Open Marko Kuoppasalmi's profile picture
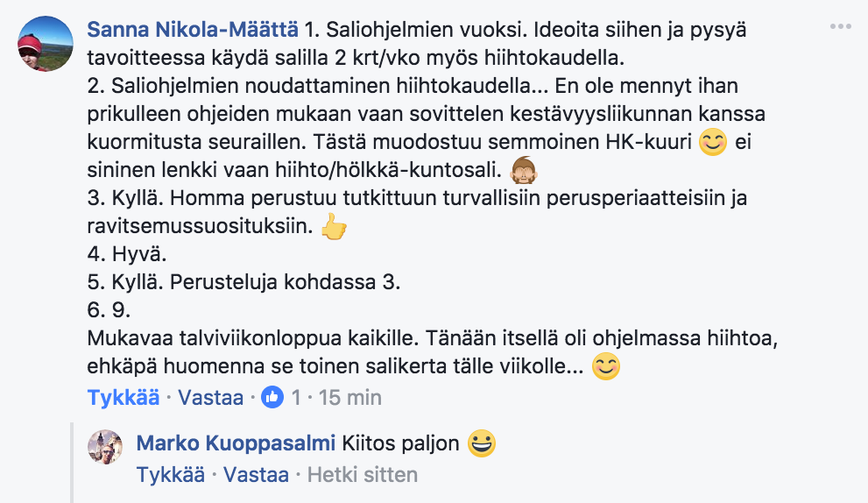Screen dimensions: 868x503 point(105,447)
